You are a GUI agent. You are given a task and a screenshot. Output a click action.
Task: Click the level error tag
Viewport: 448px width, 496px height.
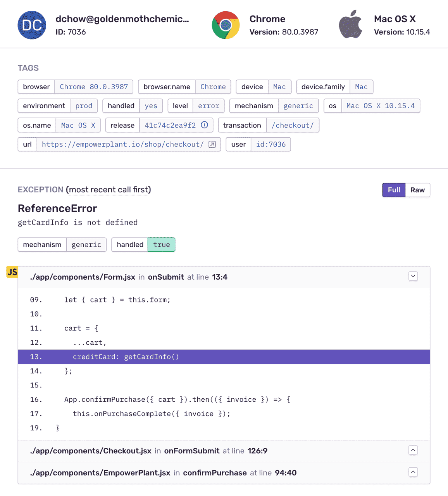point(208,105)
